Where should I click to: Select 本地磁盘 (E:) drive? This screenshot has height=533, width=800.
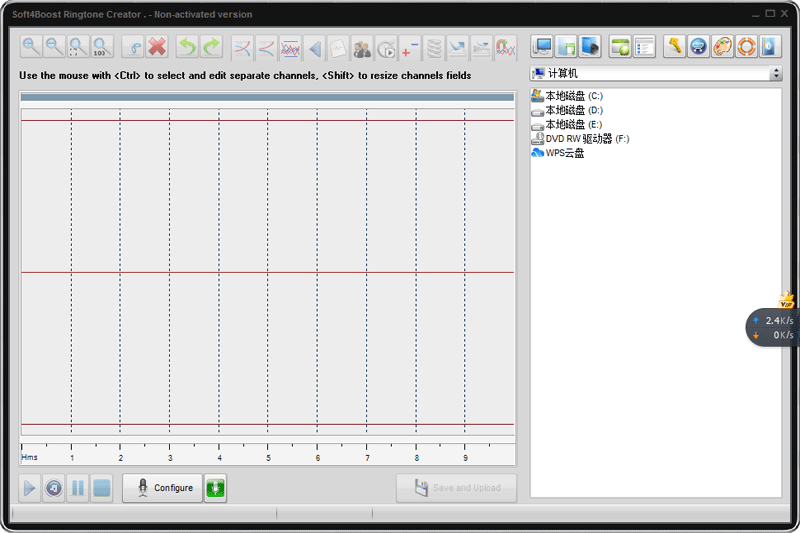tap(566, 124)
